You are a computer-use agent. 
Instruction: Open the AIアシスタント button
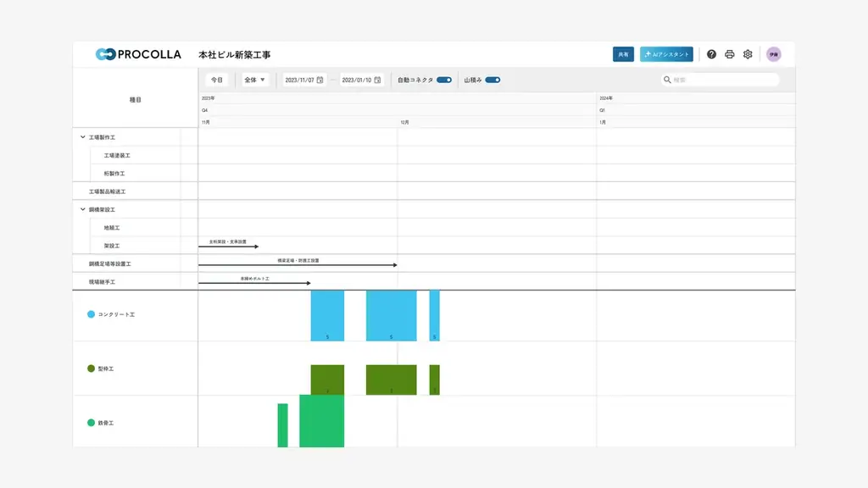pyautogui.click(x=666, y=54)
